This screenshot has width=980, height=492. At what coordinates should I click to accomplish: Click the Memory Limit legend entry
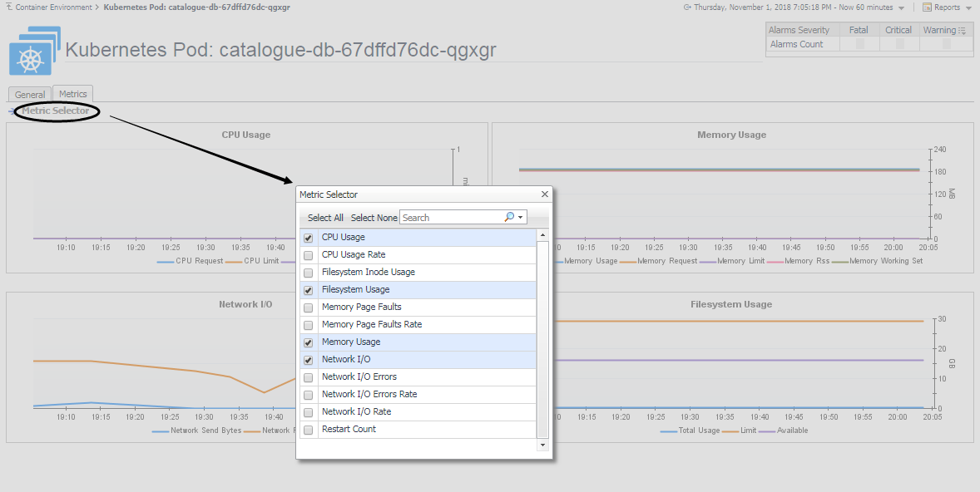(732, 261)
